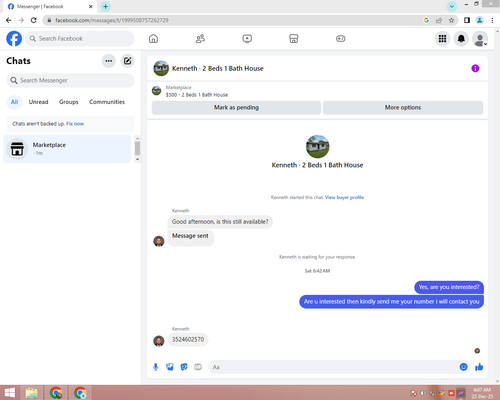500x400 pixels.
Task: Click the More options button
Action: pyautogui.click(x=403, y=108)
